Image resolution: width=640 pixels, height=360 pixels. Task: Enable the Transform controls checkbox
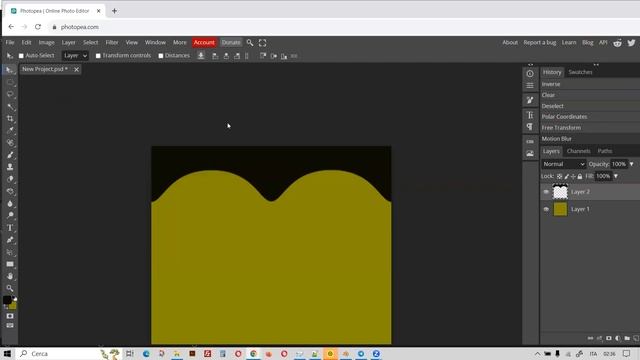(x=98, y=56)
